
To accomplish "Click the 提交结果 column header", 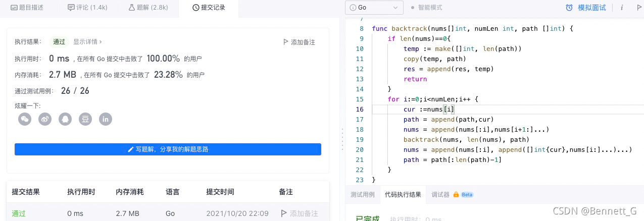I will (26, 192).
